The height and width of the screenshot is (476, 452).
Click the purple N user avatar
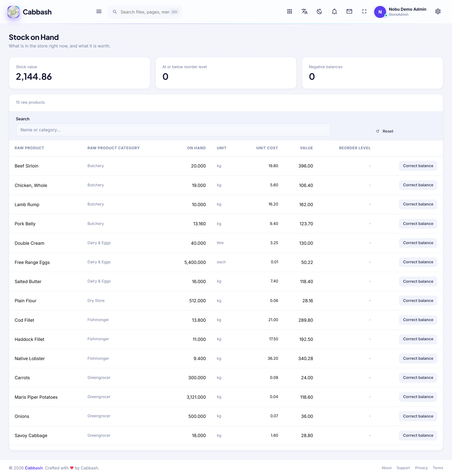(380, 12)
